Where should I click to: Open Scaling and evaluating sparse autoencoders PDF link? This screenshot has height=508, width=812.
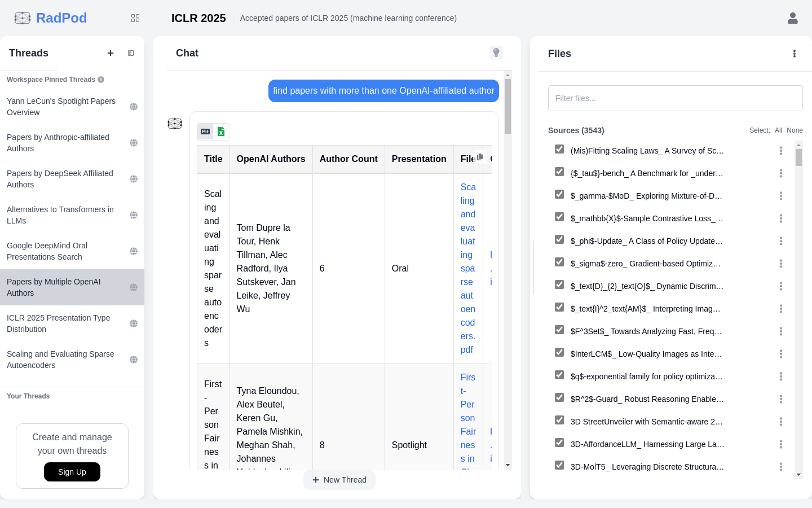468,268
